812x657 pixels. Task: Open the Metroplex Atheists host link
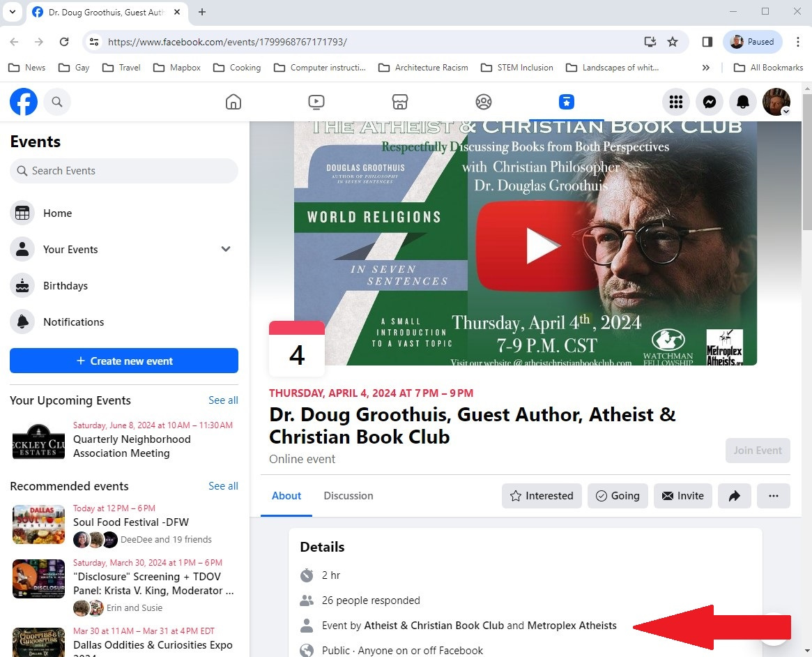pyautogui.click(x=572, y=626)
